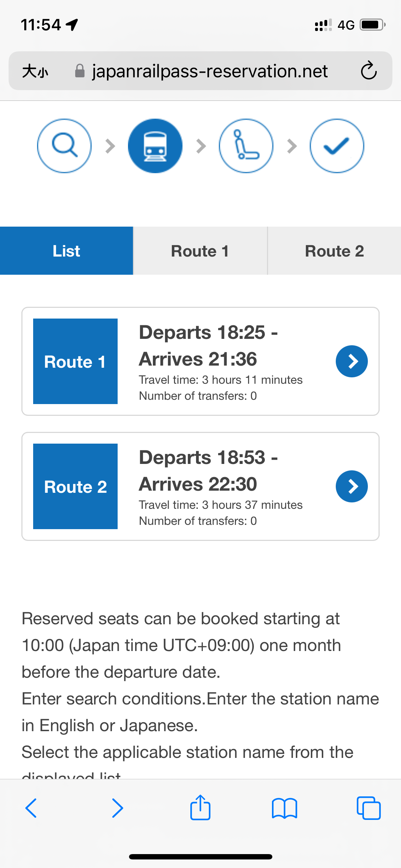Tap the japanrailpass-reservation.net address field
Image resolution: width=401 pixels, height=868 pixels.
pyautogui.click(x=200, y=71)
